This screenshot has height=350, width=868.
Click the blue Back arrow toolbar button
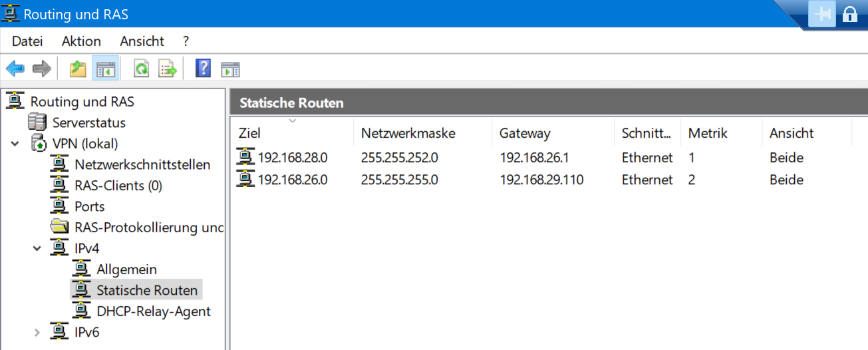coord(15,69)
